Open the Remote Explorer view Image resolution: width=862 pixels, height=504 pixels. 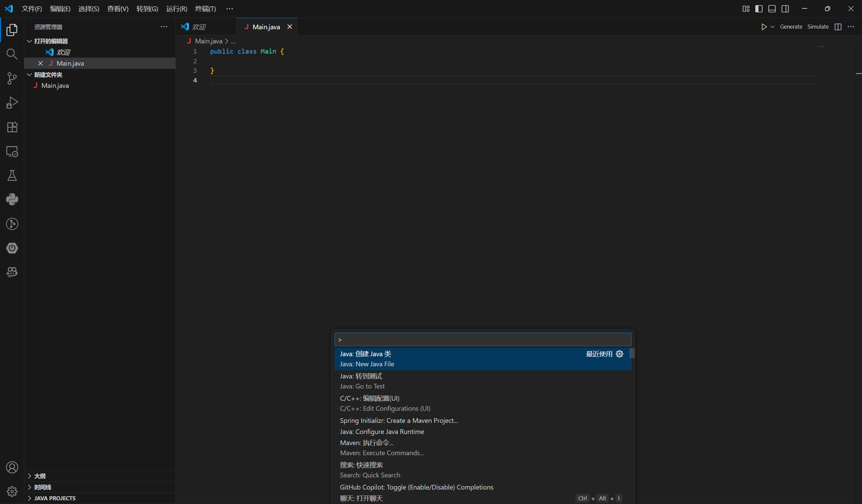[12, 151]
